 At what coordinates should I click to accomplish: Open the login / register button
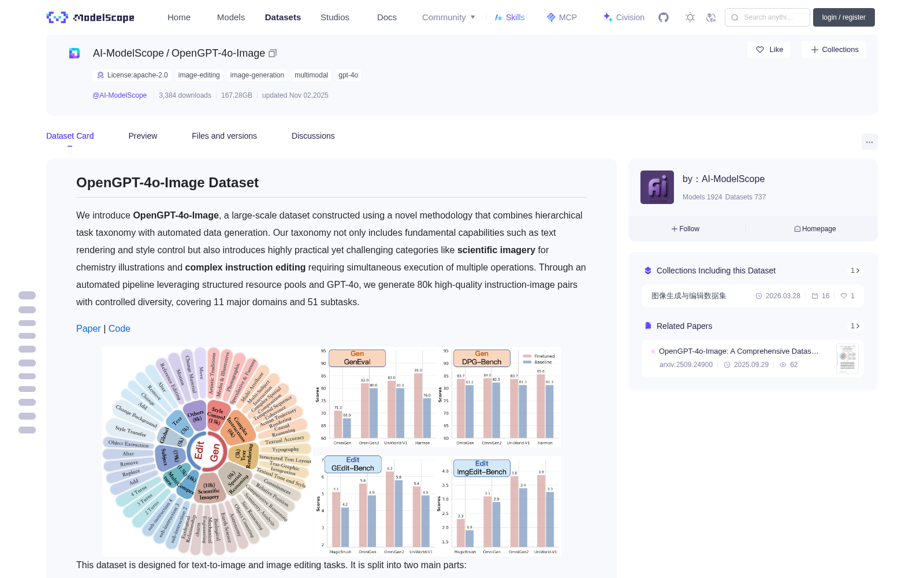(844, 17)
